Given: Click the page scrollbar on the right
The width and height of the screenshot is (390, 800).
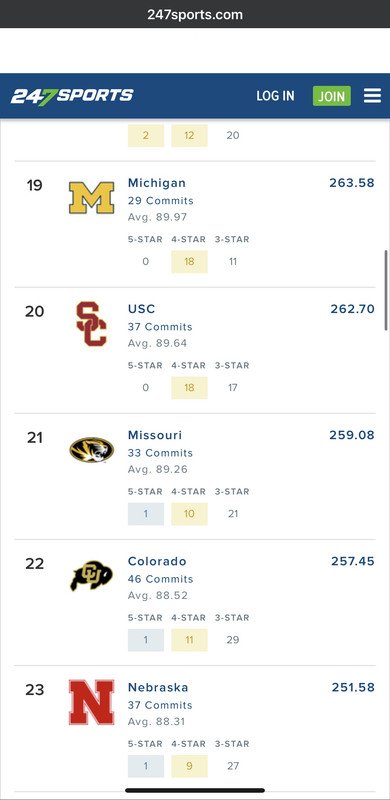Looking at the screenshot, I should click(386, 290).
